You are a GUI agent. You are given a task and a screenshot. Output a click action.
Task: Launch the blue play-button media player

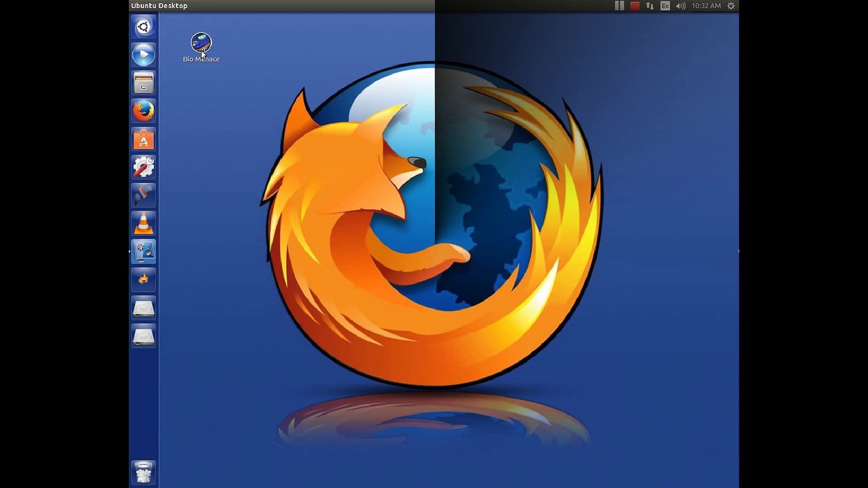tap(143, 55)
